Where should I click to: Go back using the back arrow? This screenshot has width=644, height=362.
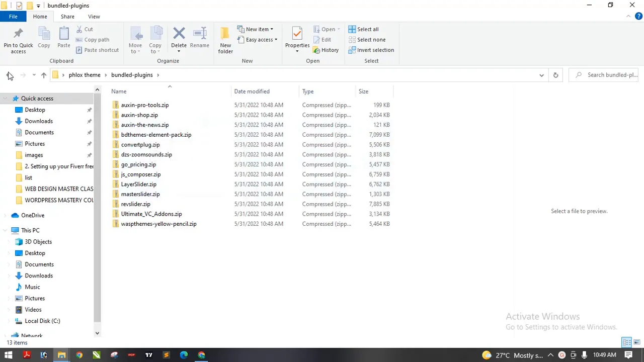(10, 75)
